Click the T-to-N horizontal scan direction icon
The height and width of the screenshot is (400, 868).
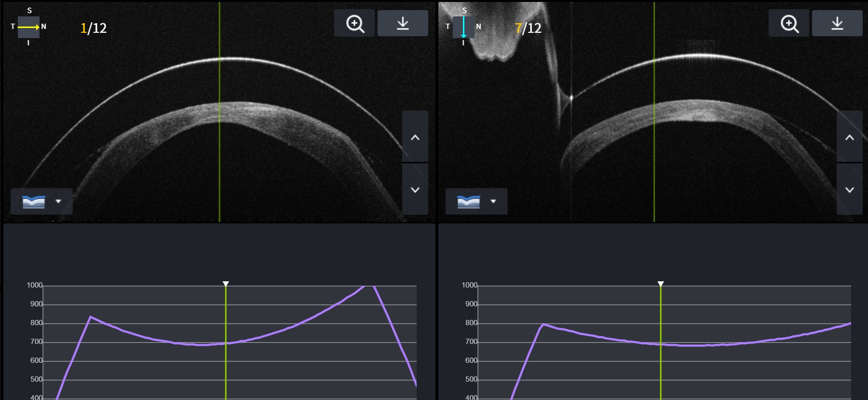[x=28, y=27]
